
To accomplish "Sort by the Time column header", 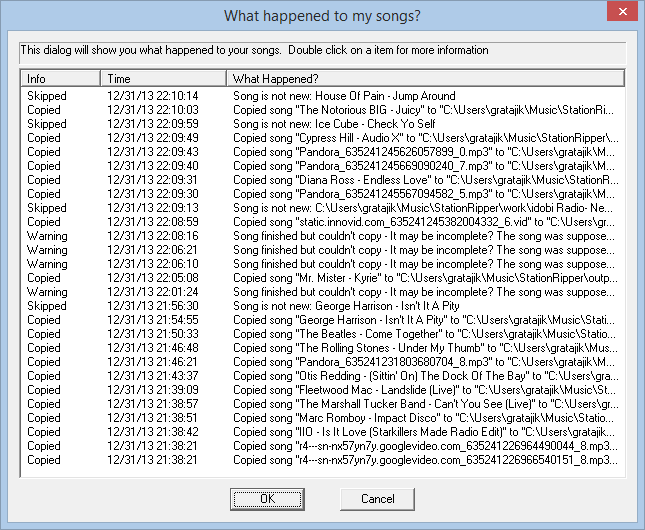I will (x=163, y=78).
